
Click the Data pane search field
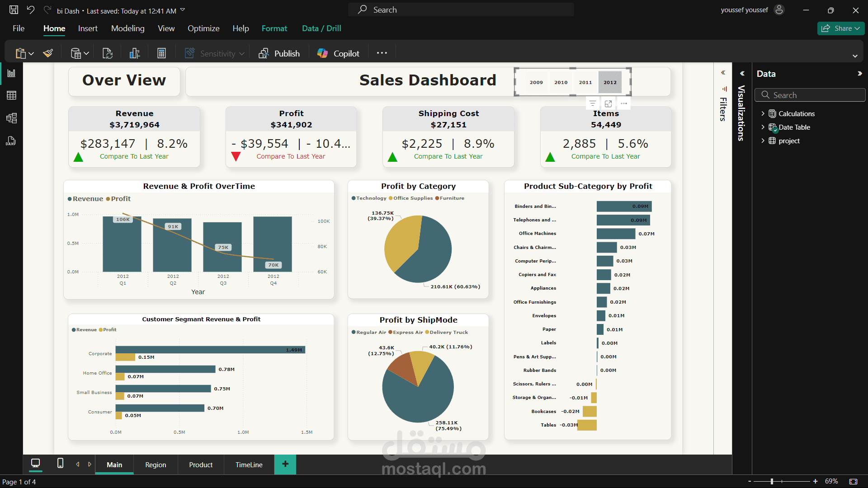click(810, 95)
